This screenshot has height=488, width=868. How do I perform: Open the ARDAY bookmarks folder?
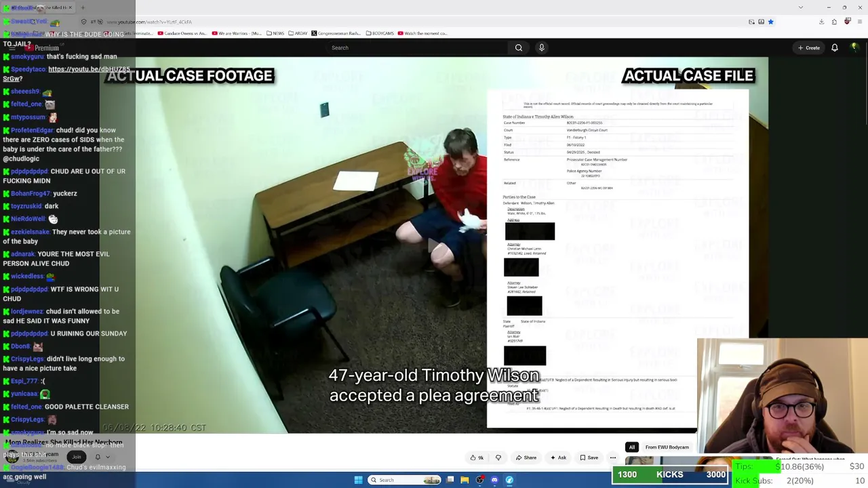pos(298,33)
